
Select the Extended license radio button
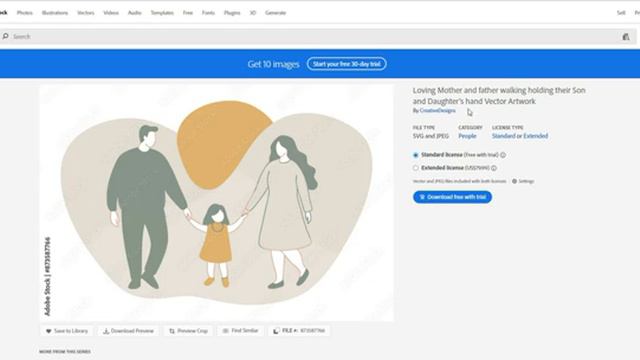[x=416, y=168]
